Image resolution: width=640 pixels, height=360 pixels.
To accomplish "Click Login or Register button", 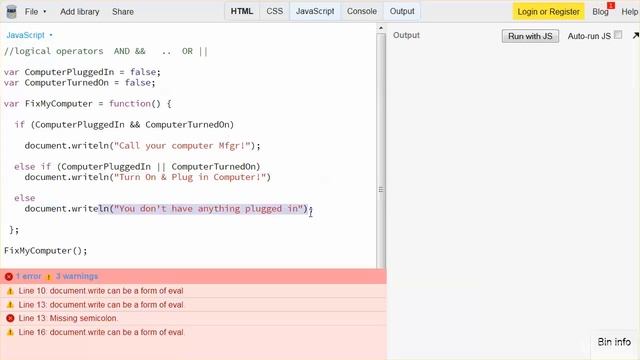I will coord(548,12).
